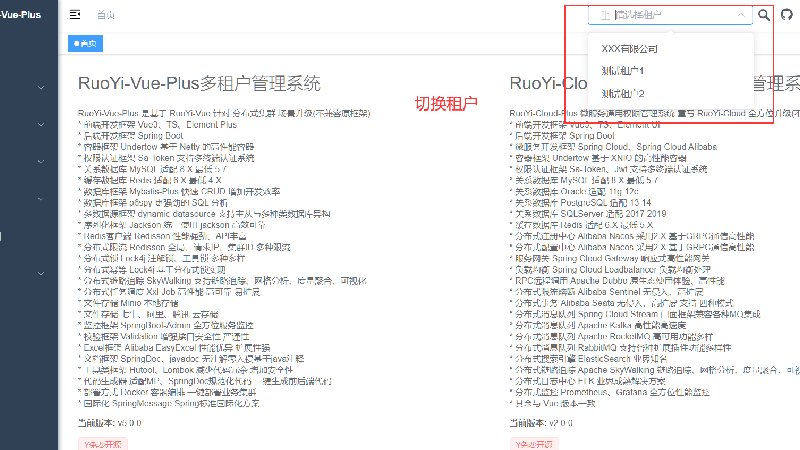Click the "Alibaba Sentinel" line
The width and height of the screenshot is (800, 450).
tap(606, 292)
